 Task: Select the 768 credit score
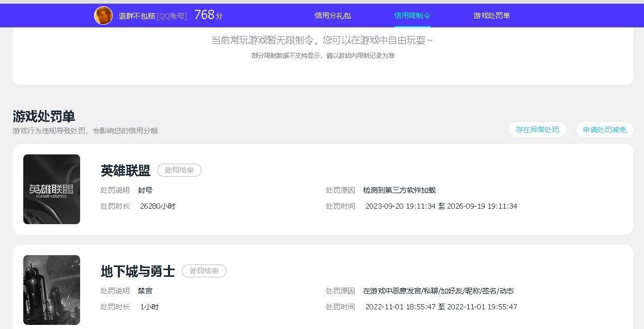tap(208, 15)
